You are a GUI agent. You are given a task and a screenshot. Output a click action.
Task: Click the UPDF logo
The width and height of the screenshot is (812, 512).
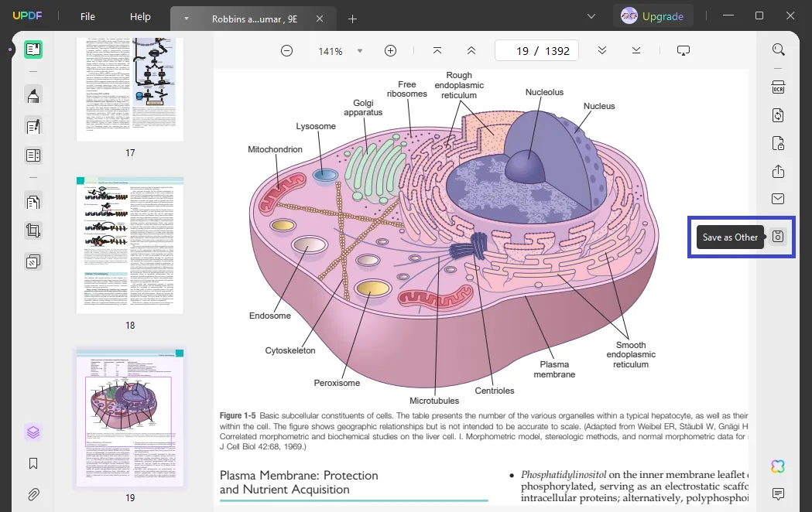pos(27,15)
